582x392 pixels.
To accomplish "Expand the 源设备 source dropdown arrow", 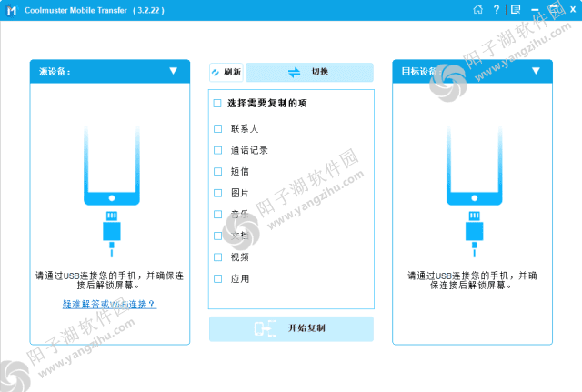I will click(x=173, y=71).
